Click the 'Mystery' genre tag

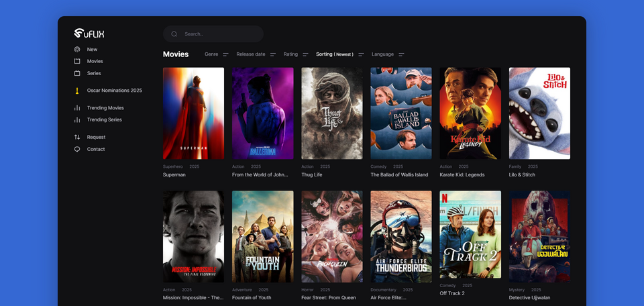click(x=517, y=290)
